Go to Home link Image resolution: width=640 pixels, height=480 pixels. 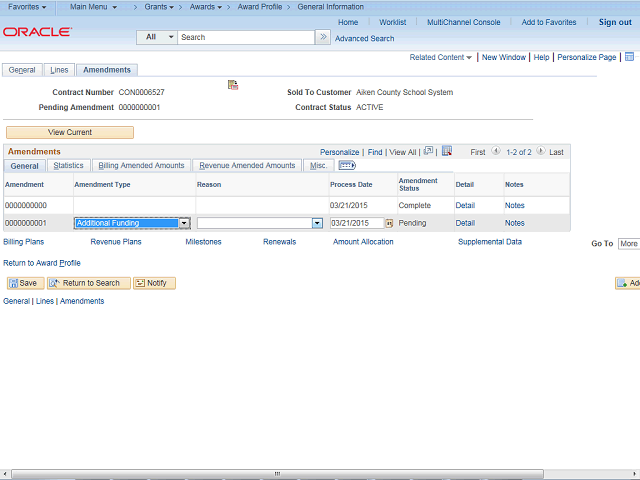[348, 22]
